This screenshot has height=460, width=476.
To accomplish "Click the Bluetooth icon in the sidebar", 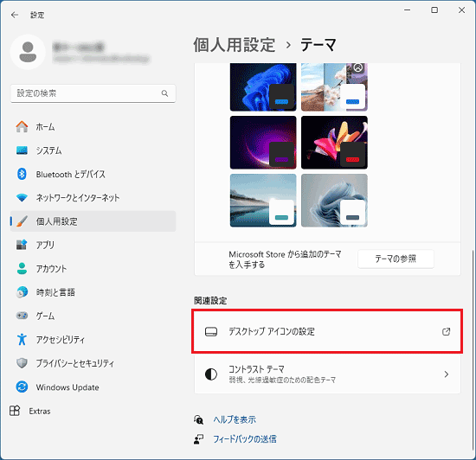I will (x=22, y=174).
